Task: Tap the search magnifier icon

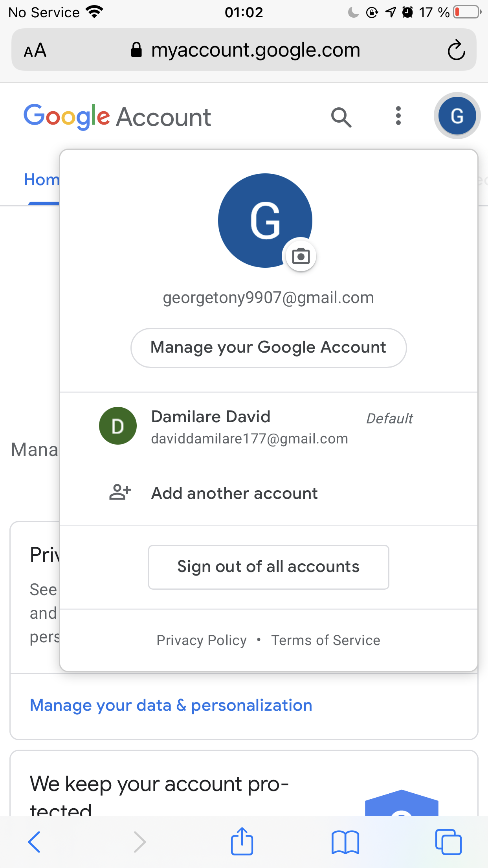Action: click(341, 117)
